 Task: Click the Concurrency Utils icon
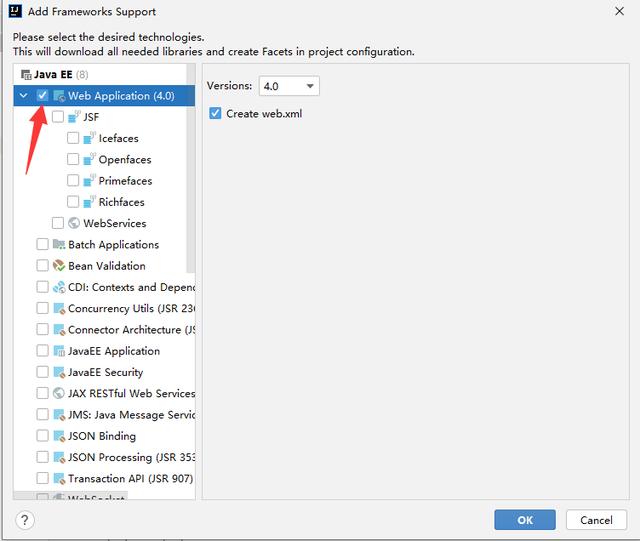[x=59, y=308]
